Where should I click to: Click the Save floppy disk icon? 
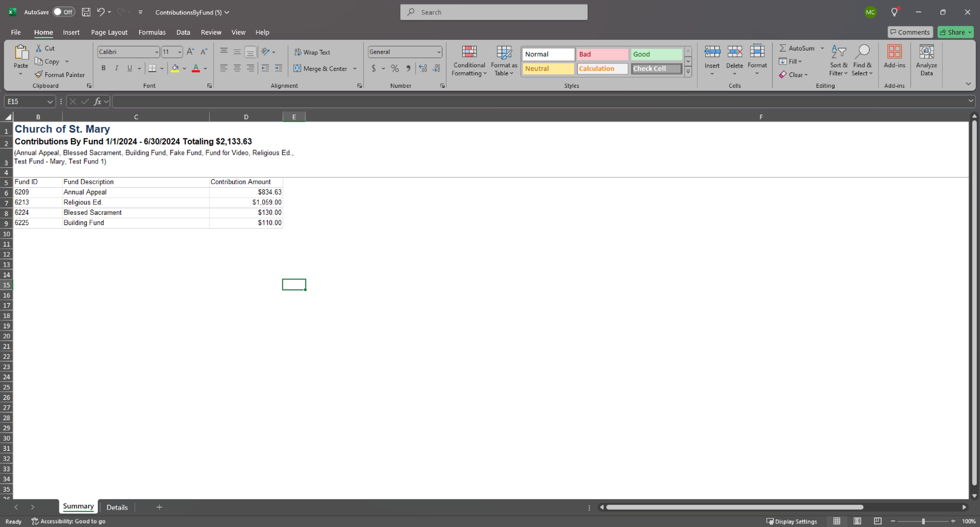(86, 12)
